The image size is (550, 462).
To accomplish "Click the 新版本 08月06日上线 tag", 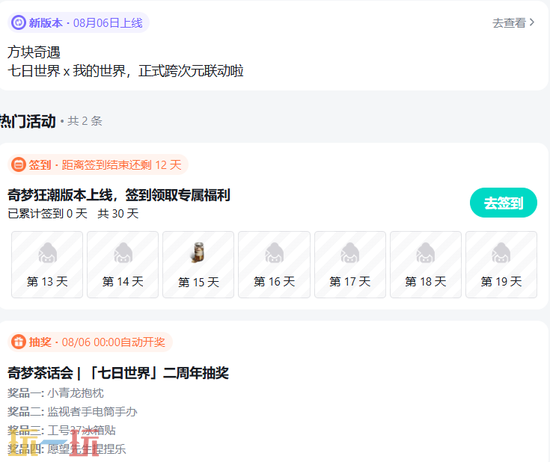I will tap(79, 23).
